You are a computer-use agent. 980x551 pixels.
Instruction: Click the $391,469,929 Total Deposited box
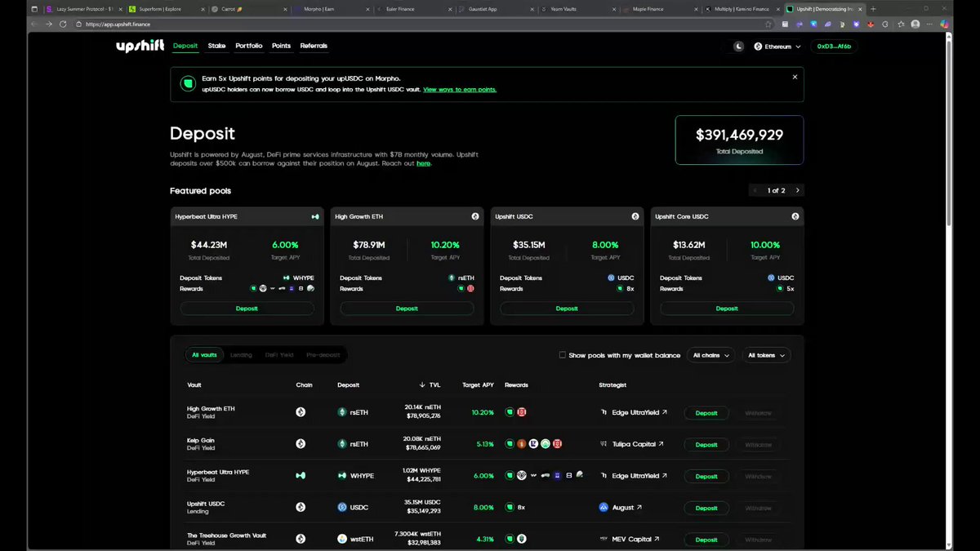coord(739,140)
